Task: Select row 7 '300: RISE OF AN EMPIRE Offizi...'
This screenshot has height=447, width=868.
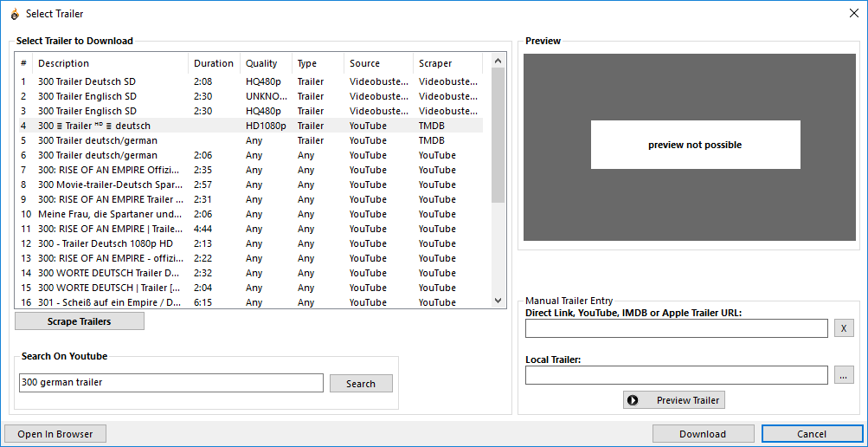Action: click(250, 170)
